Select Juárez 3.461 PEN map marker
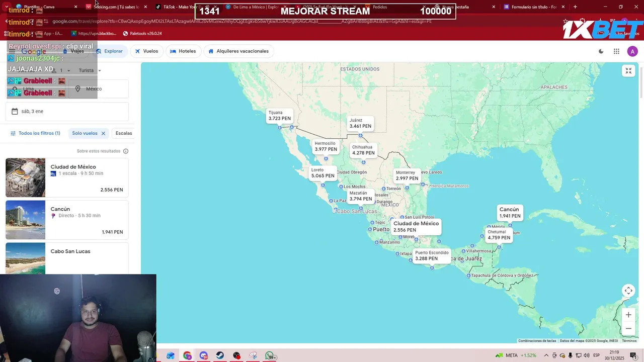Image resolution: width=644 pixels, height=362 pixels. [360, 123]
